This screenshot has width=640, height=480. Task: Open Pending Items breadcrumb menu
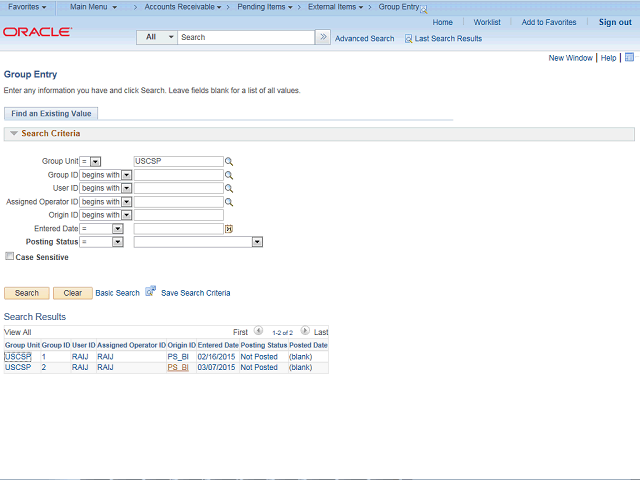tap(264, 7)
